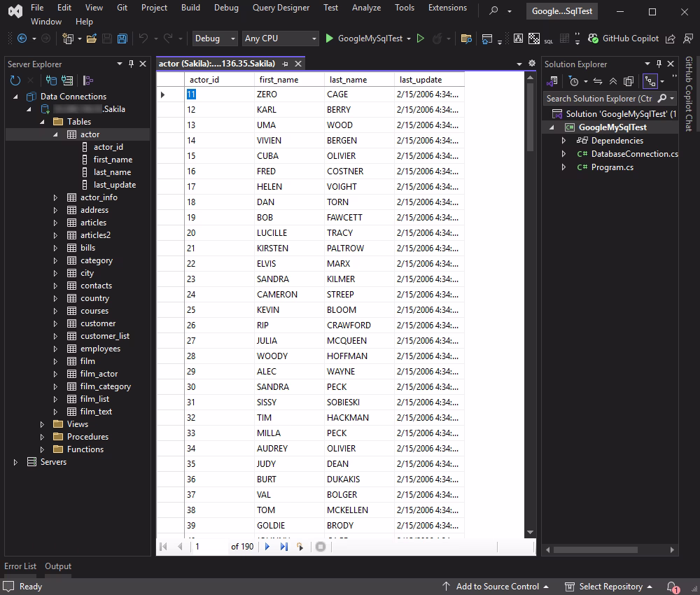700x595 pixels.
Task: Open the Query Designer menu
Action: (281, 8)
